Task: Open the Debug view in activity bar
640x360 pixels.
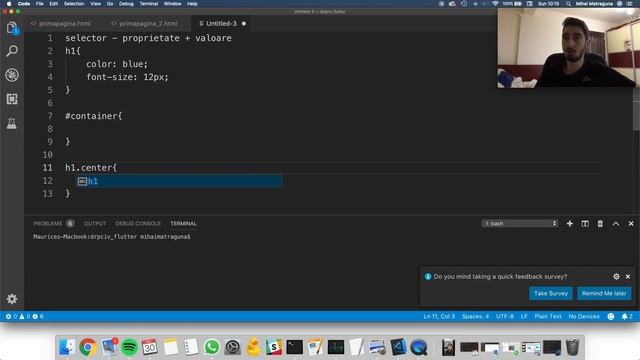Action: pos(12,75)
